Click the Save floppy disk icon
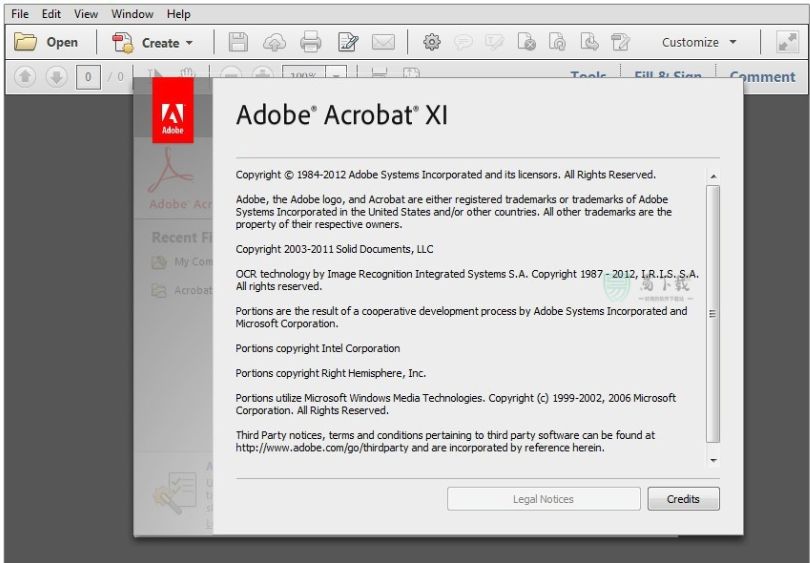810x563 pixels. pyautogui.click(x=238, y=42)
